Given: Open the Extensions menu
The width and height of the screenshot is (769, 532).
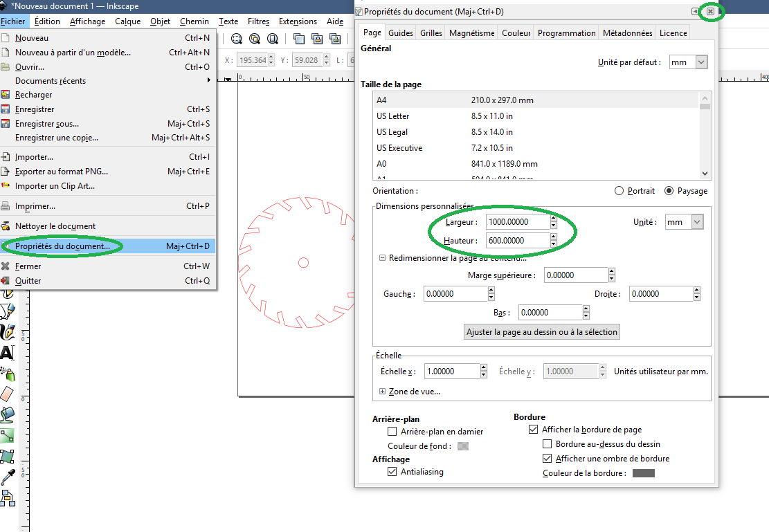Looking at the screenshot, I should 298,21.
